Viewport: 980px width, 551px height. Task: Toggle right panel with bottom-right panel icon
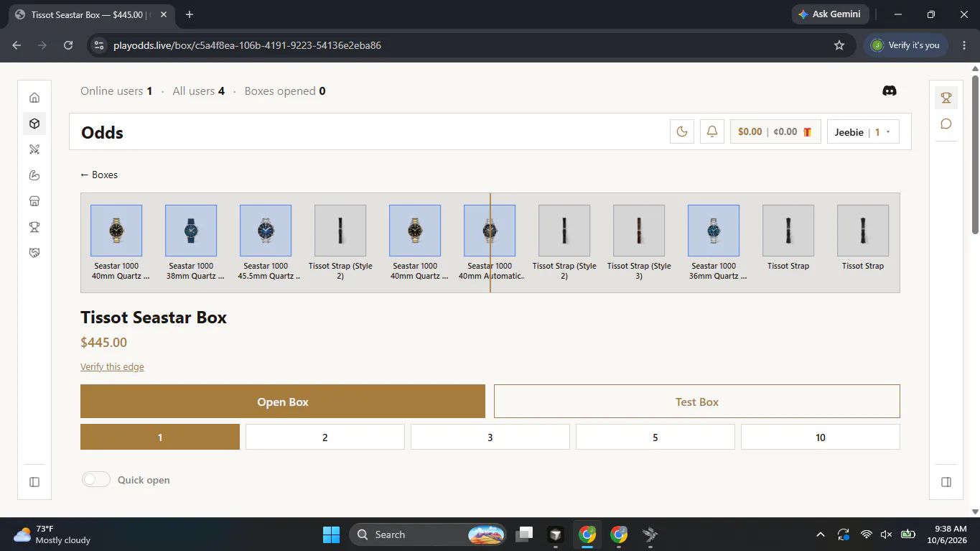(x=946, y=482)
